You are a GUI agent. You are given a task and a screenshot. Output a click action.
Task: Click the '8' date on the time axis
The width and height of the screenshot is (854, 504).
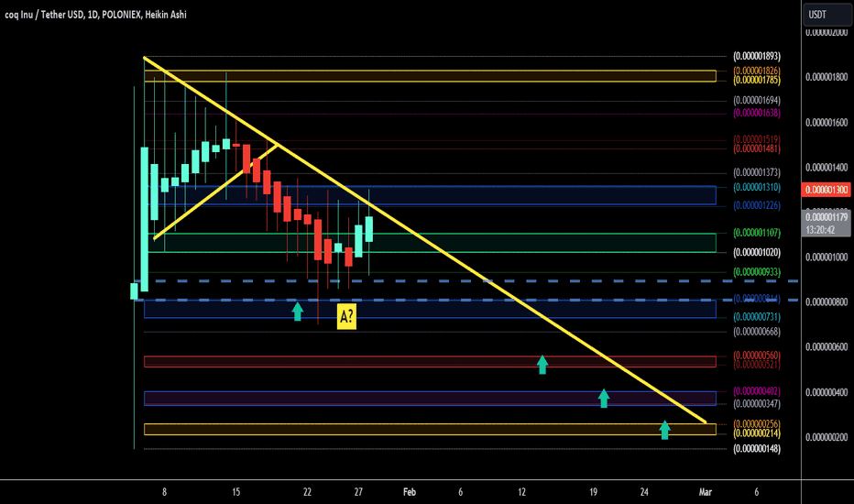click(x=164, y=492)
